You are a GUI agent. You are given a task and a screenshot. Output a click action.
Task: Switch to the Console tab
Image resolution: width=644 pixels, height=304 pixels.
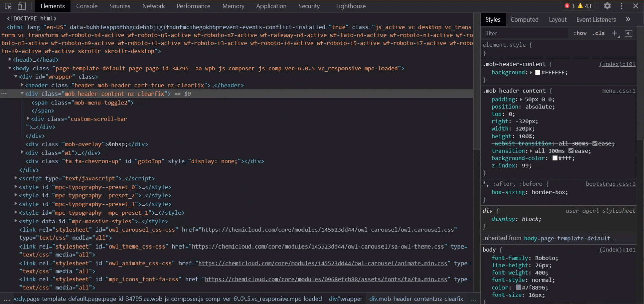coord(87,6)
